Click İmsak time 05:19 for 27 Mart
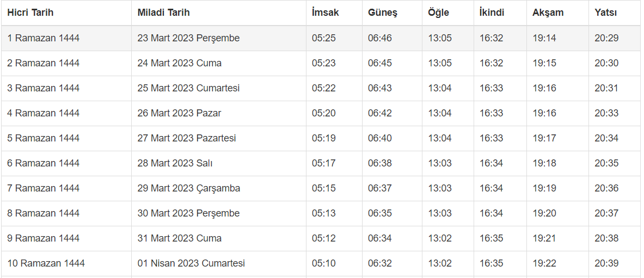Viewport: 644px width, 278px height. (x=324, y=138)
